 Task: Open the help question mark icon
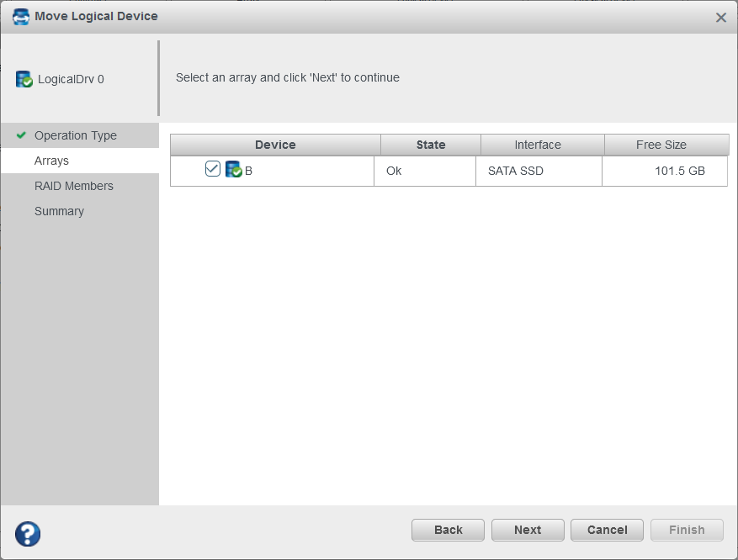pos(27,534)
